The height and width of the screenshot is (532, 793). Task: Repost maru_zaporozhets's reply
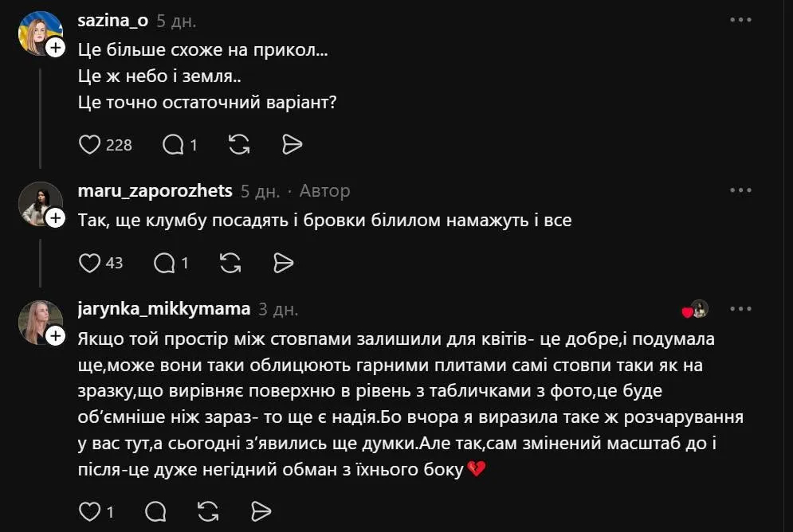(230, 263)
